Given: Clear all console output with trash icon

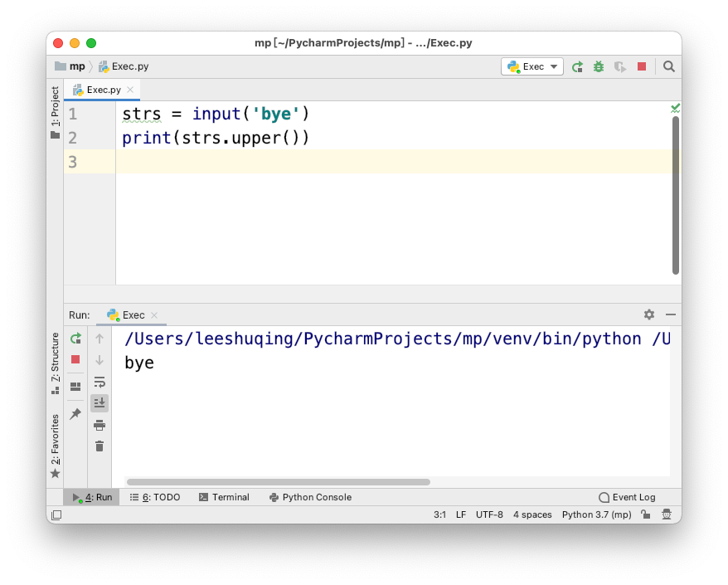Looking at the screenshot, I should pyautogui.click(x=99, y=446).
